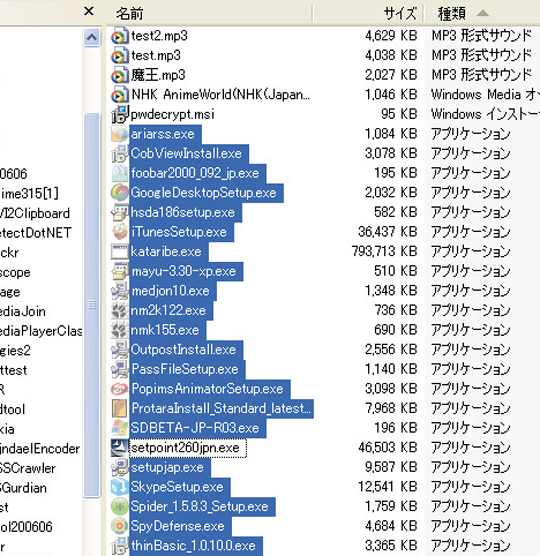Select the file name OutpostInstall.exe
540x556 pixels.
[184, 350]
